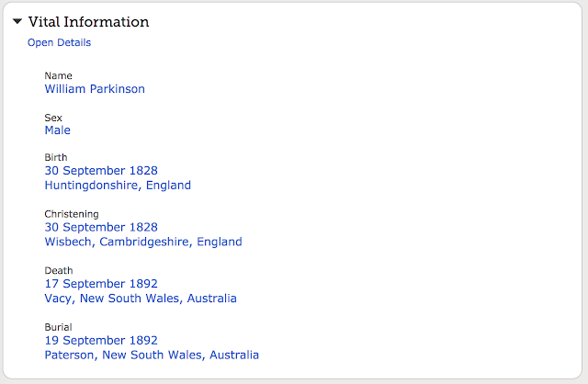Click empty panel area beside Open Details
Image resolution: width=588 pixels, height=384 pixels.
[x=322, y=42]
